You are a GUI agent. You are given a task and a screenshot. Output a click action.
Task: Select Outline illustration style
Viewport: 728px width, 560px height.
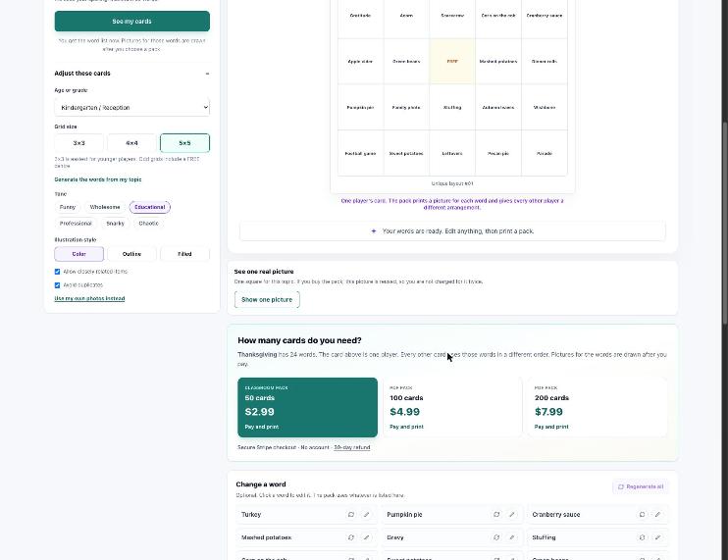click(131, 254)
